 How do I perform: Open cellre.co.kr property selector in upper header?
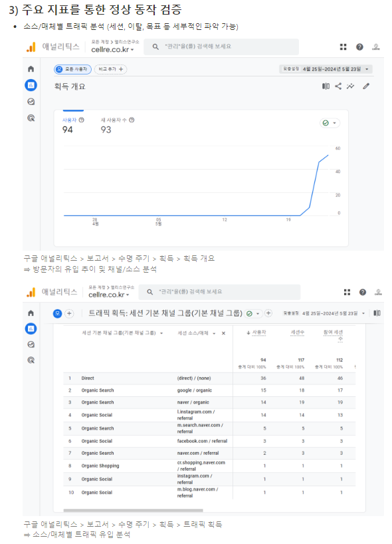[112, 50]
